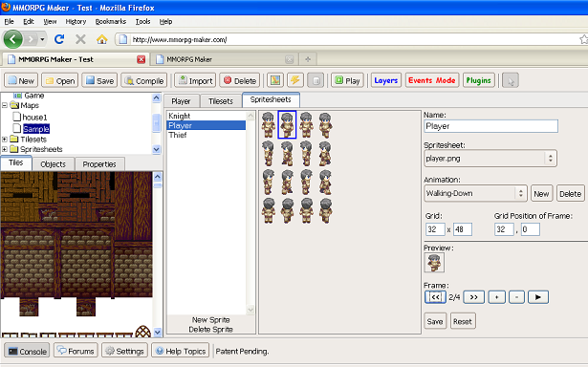This screenshot has width=588, height=367.
Task: Click the New project toolbar button
Action: click(x=21, y=80)
